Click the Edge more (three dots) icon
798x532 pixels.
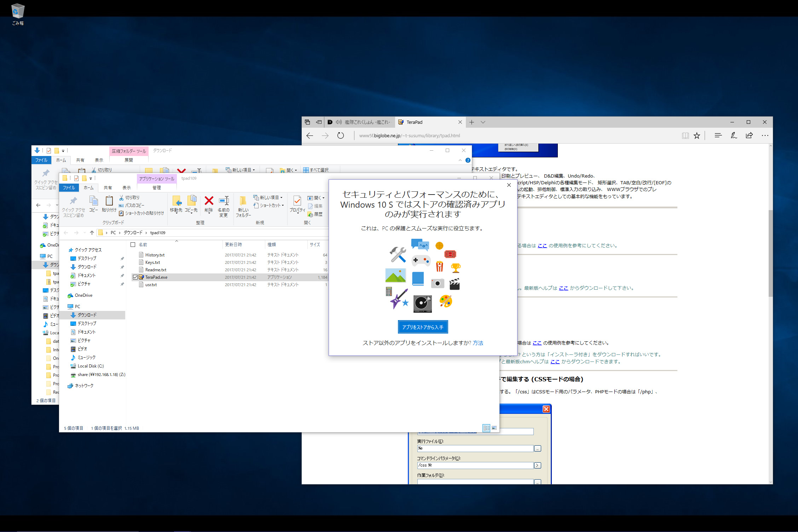point(765,135)
